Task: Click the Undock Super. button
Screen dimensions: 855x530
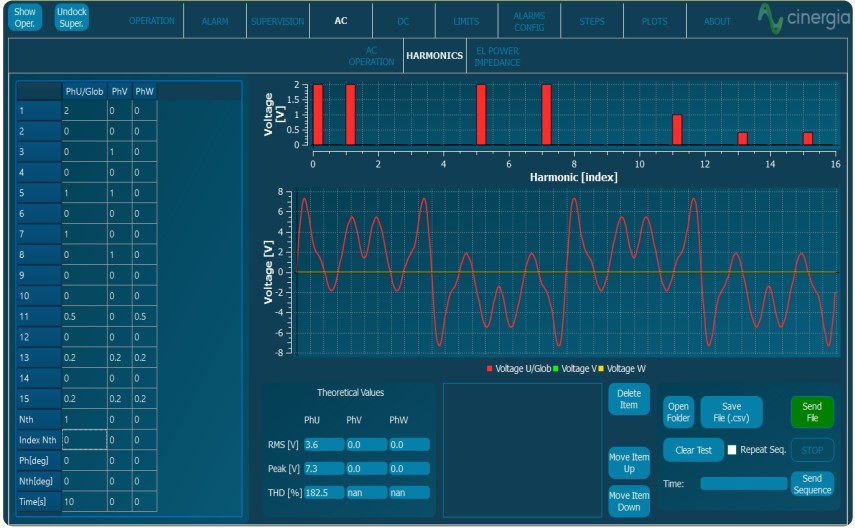Action: [72, 17]
